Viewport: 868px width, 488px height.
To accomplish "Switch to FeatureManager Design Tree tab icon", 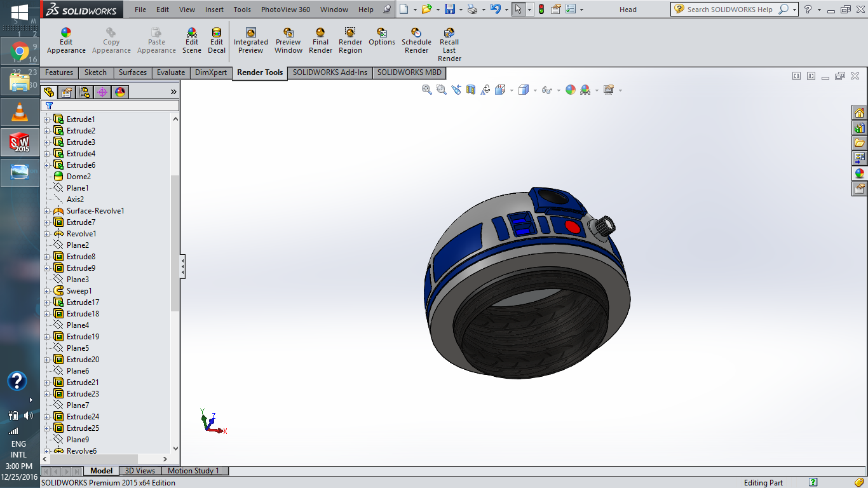I will (x=50, y=92).
